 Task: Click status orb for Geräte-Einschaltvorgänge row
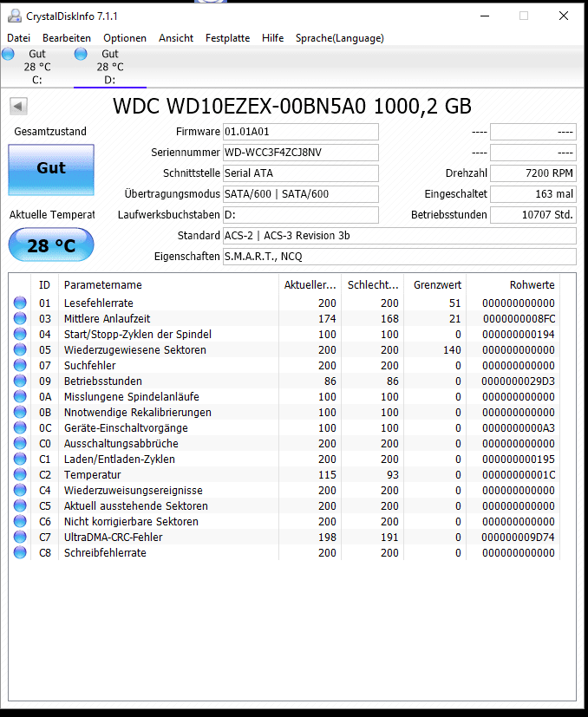point(20,427)
